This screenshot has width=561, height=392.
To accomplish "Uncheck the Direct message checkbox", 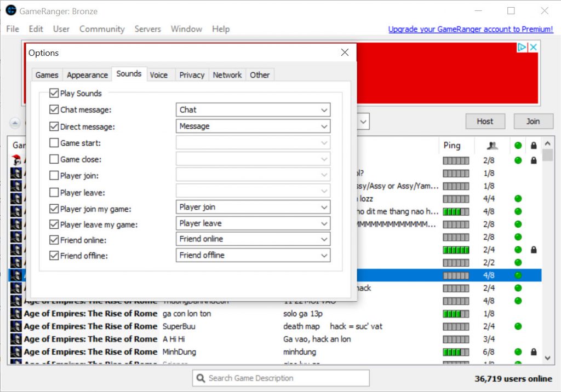I will [54, 126].
